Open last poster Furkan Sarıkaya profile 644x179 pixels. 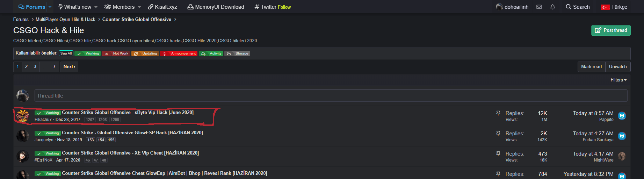598,140
